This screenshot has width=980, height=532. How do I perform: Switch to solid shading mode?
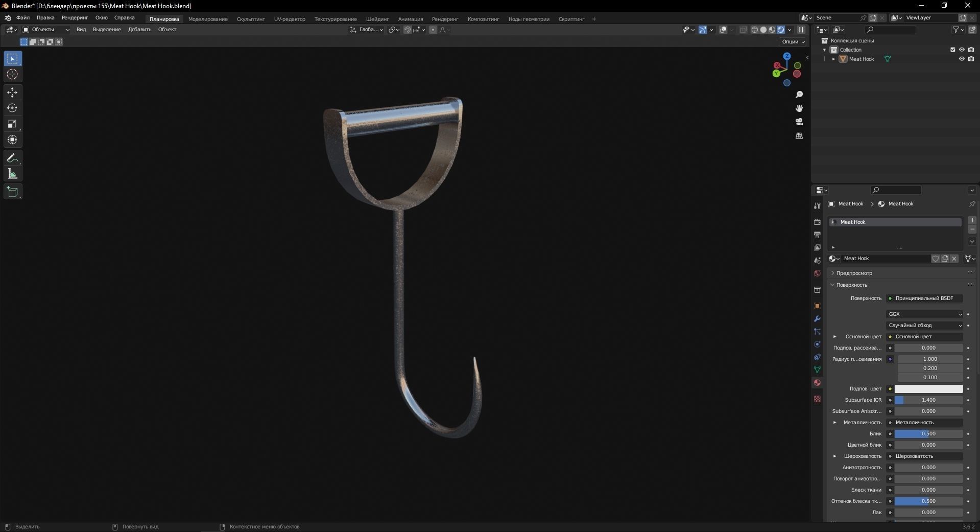coord(763,30)
